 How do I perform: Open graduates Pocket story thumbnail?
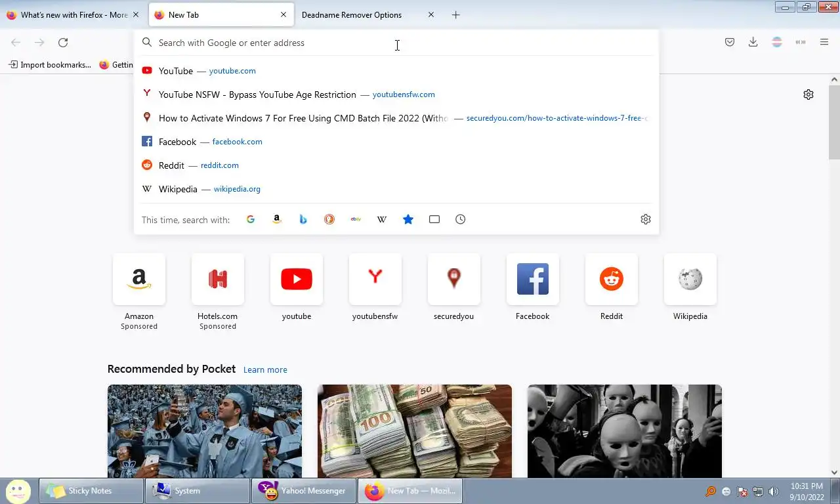point(205,431)
